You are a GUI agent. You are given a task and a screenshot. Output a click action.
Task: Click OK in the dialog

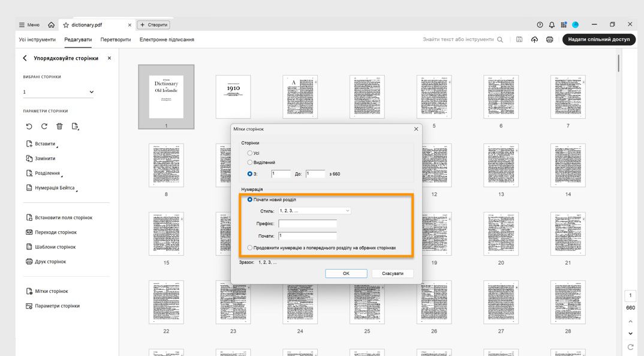click(346, 273)
